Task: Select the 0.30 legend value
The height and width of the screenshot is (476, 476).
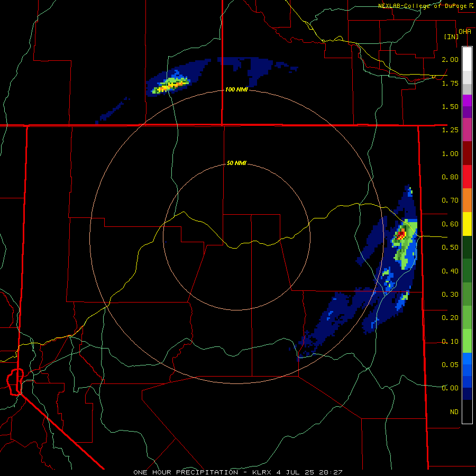Action: (450, 295)
